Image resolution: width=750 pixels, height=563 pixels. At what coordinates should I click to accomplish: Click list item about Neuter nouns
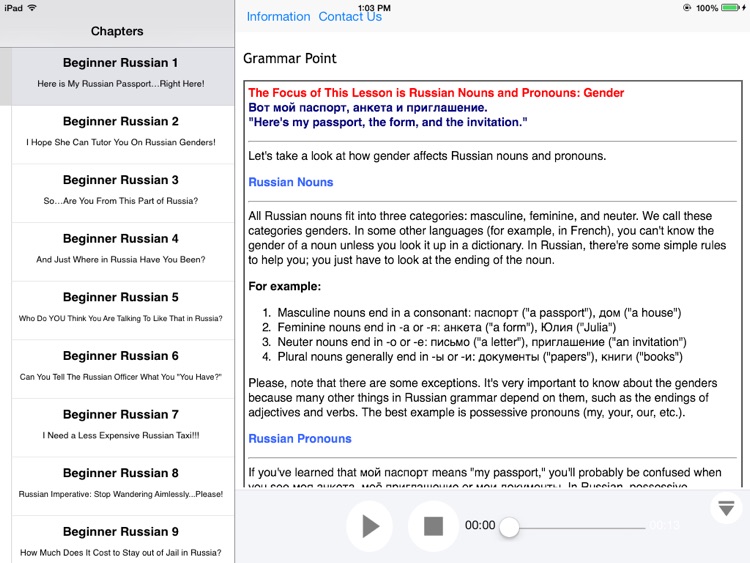482,342
